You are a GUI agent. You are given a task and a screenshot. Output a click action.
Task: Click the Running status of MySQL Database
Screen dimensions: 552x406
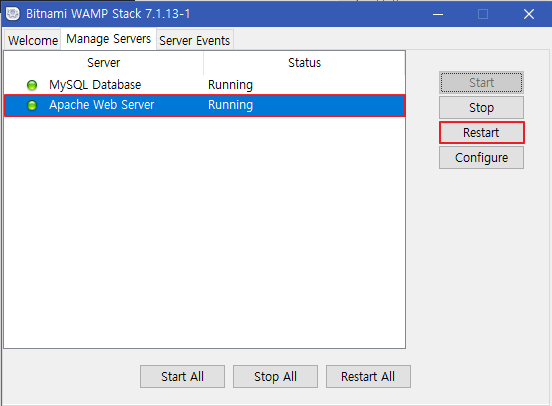coord(230,85)
